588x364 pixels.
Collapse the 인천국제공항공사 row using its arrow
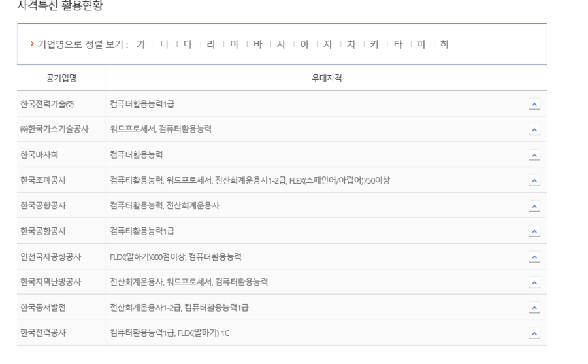534,257
